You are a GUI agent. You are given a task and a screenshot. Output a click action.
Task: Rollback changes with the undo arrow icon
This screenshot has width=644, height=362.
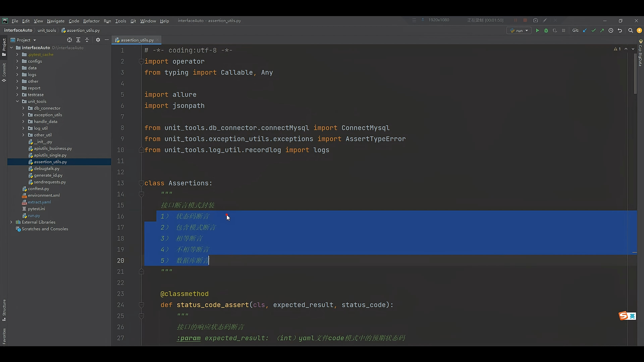pos(620,31)
